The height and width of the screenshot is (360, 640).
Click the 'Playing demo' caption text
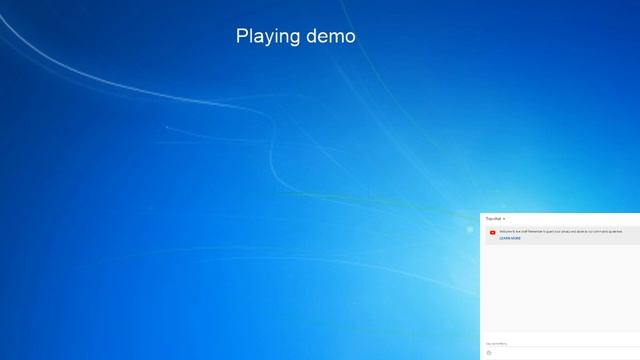coord(296,36)
